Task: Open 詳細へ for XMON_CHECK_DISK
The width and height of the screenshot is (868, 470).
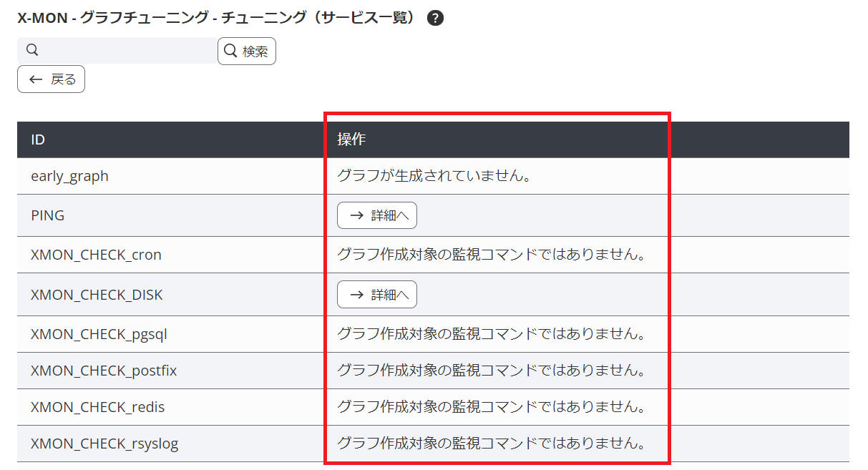Action: (377, 294)
